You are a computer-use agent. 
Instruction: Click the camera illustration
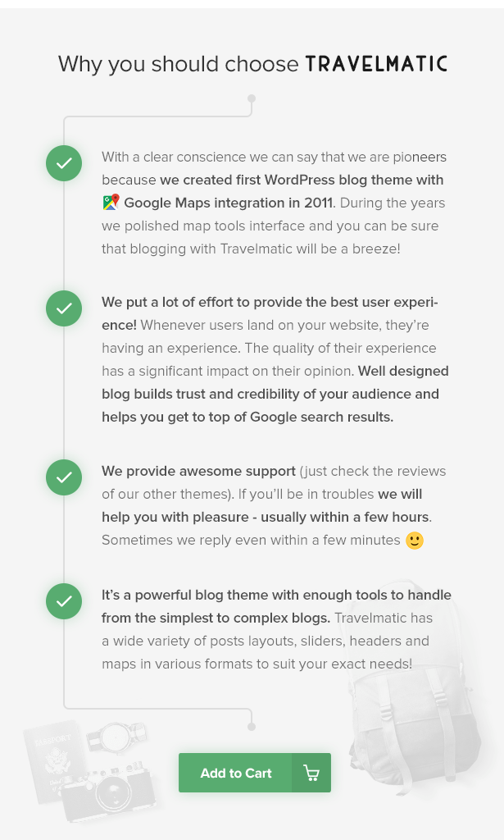[109, 792]
